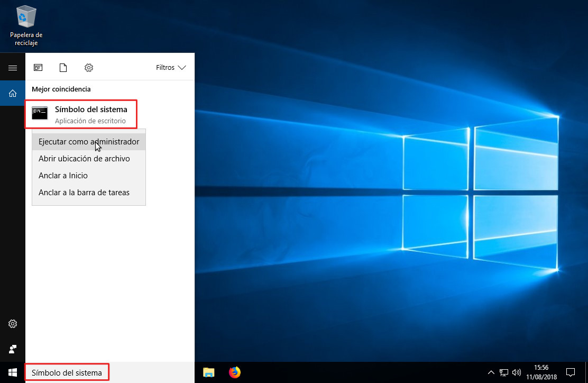Open Recycle Bin on the desktop

(26, 25)
